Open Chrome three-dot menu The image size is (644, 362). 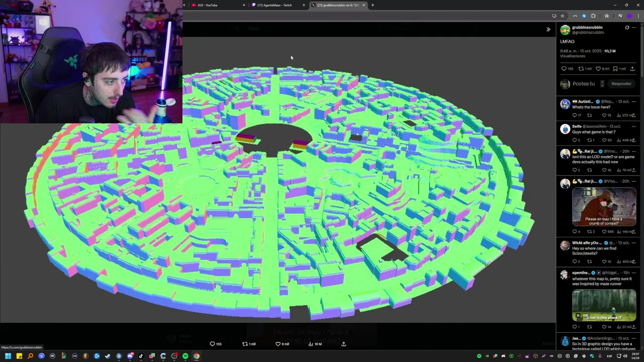point(637,16)
